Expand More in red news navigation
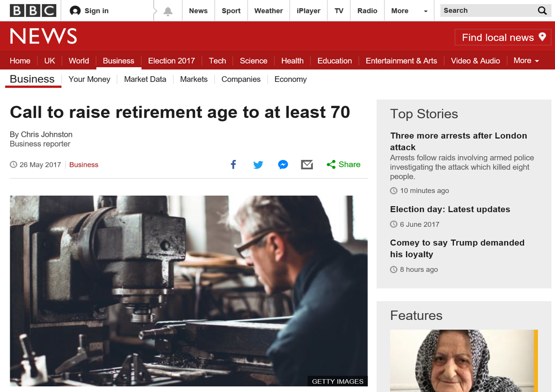555x392 pixels. (x=526, y=61)
